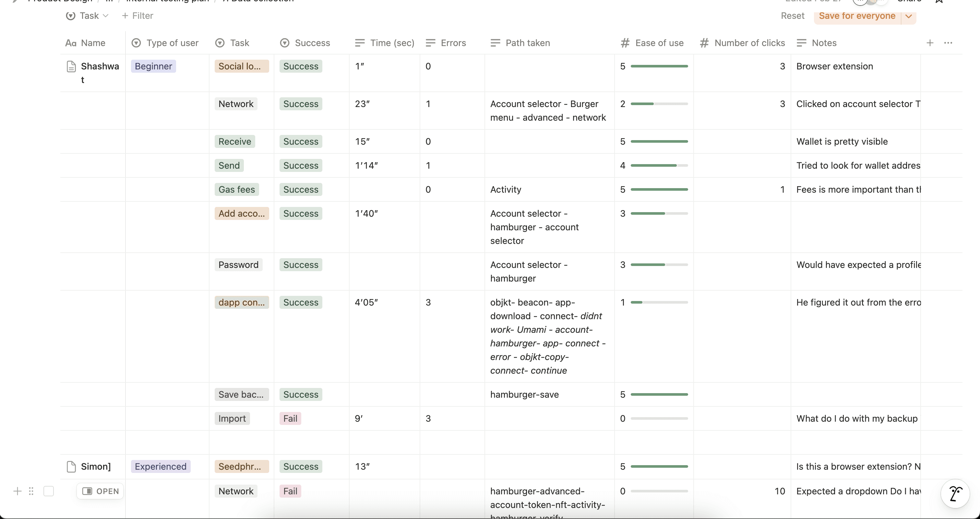Image resolution: width=980 pixels, height=519 pixels.
Task: Click the add new column plus icon
Action: [930, 43]
